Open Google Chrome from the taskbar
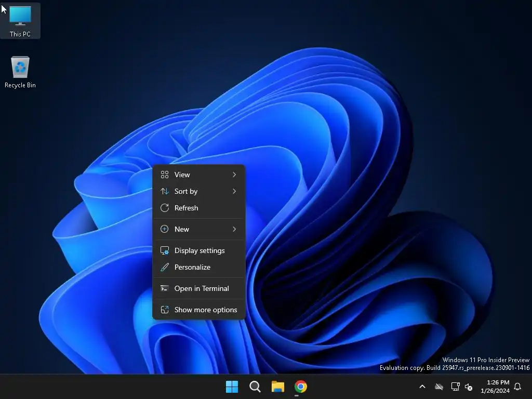This screenshot has height=399, width=532. (301, 387)
